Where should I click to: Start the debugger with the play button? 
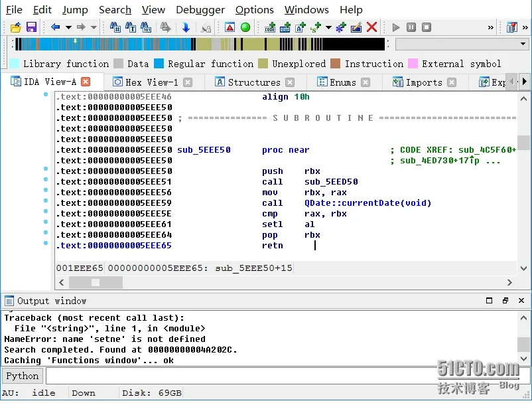(x=395, y=27)
